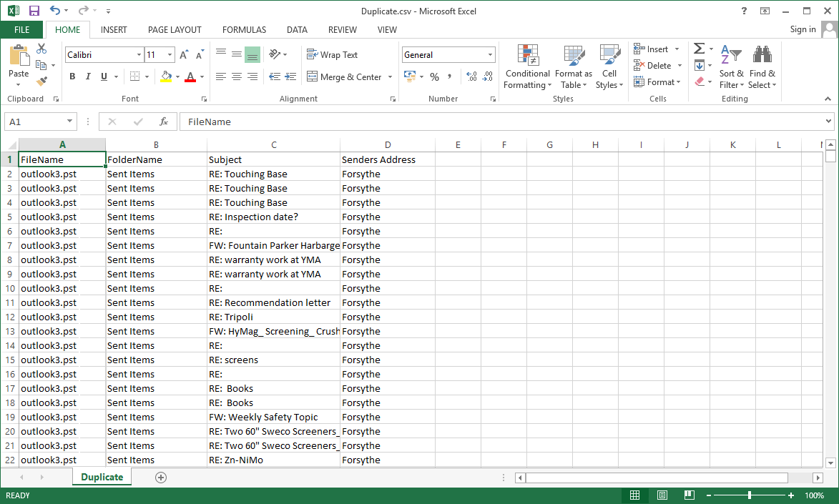The height and width of the screenshot is (504, 839).
Task: Click the Copy icon in Clipboard group
Action: [x=41, y=65]
